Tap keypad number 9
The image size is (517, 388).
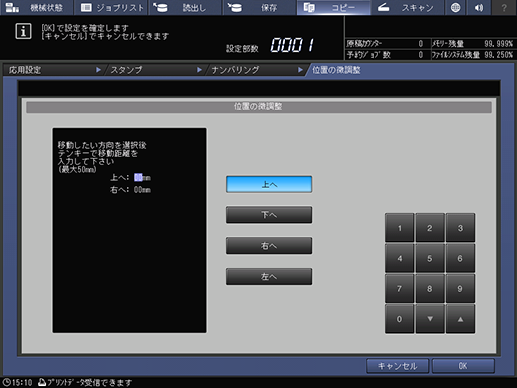(x=460, y=289)
